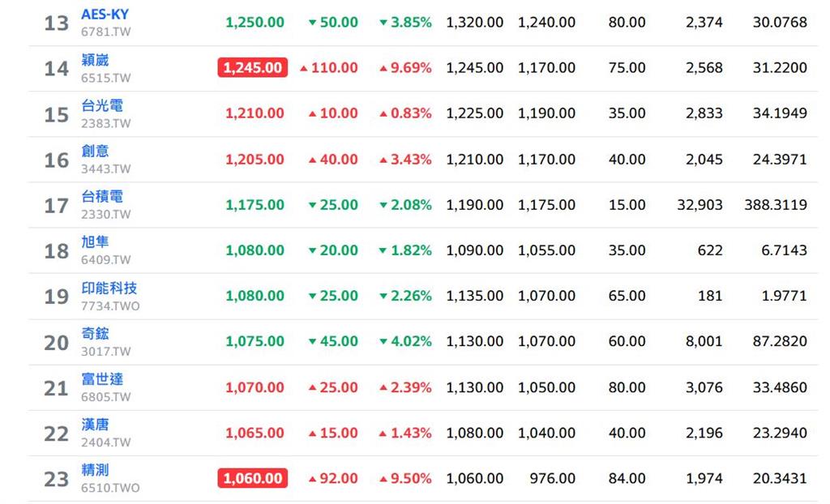Open the 穎崴 stock page

95,60
